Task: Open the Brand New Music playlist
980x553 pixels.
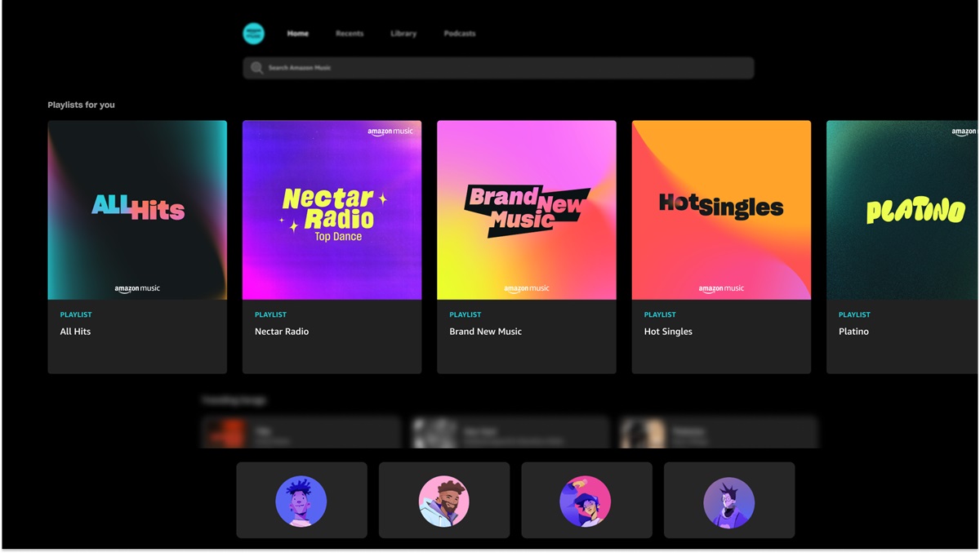Action: point(527,247)
